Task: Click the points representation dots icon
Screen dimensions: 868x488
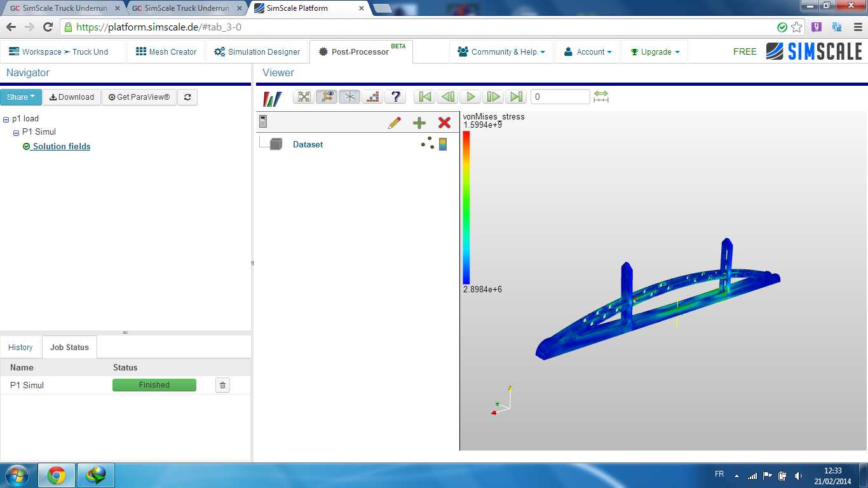Action: [x=428, y=143]
